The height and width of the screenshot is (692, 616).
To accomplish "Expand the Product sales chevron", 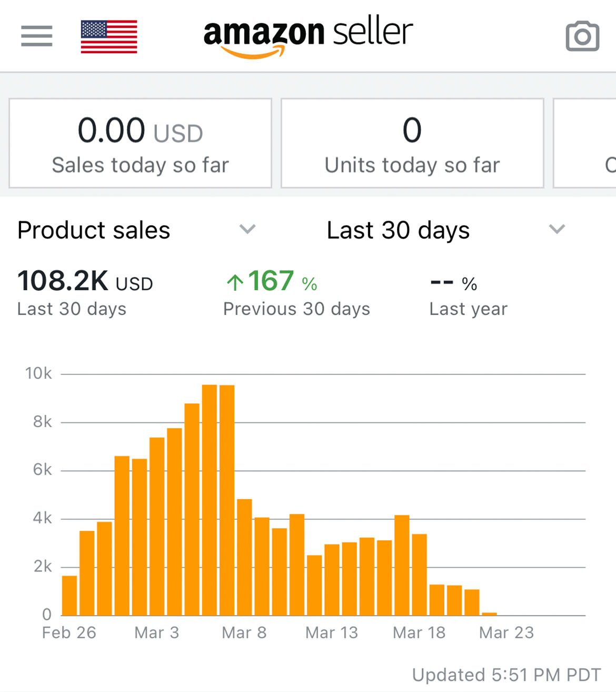I will (247, 229).
